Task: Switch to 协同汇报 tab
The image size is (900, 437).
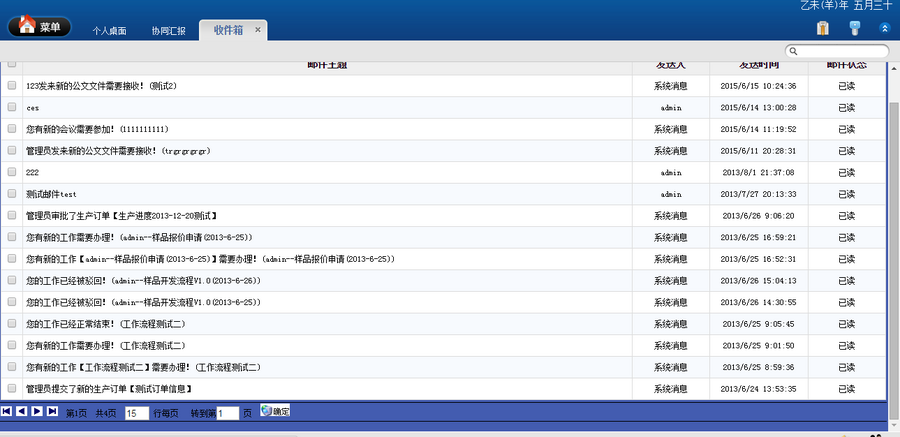Action: 169,31
